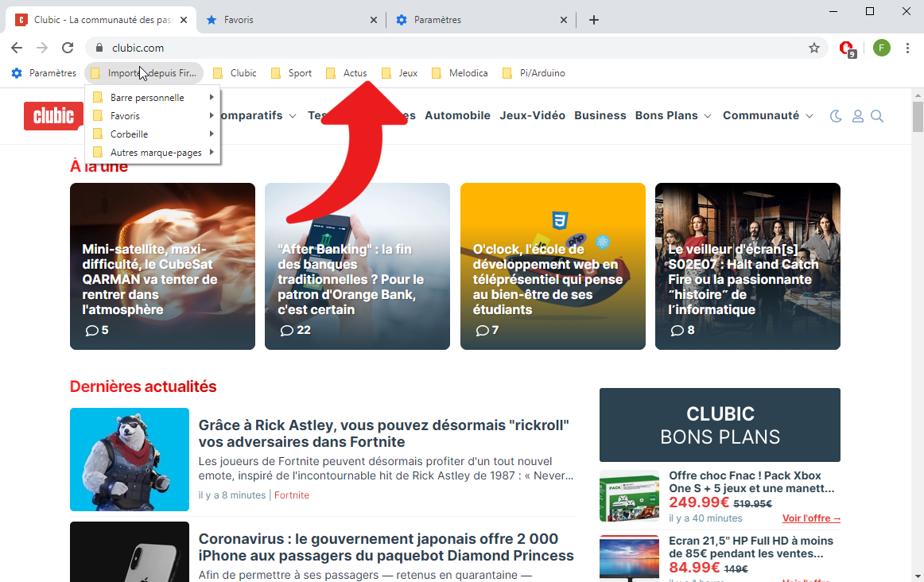Open the red extension icon with badge 9
Image resolution: width=924 pixels, height=582 pixels.
pyautogui.click(x=848, y=48)
